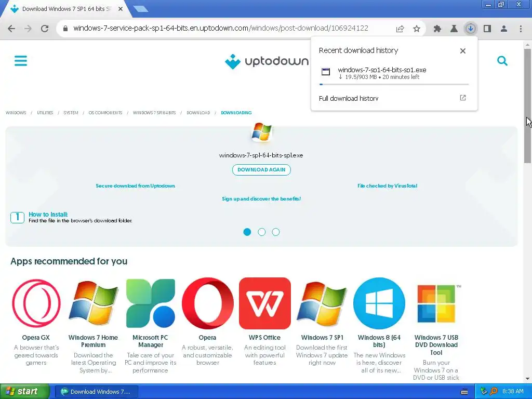The height and width of the screenshot is (399, 532).
Task: Click Secure download from Uptodown
Action: 136,186
